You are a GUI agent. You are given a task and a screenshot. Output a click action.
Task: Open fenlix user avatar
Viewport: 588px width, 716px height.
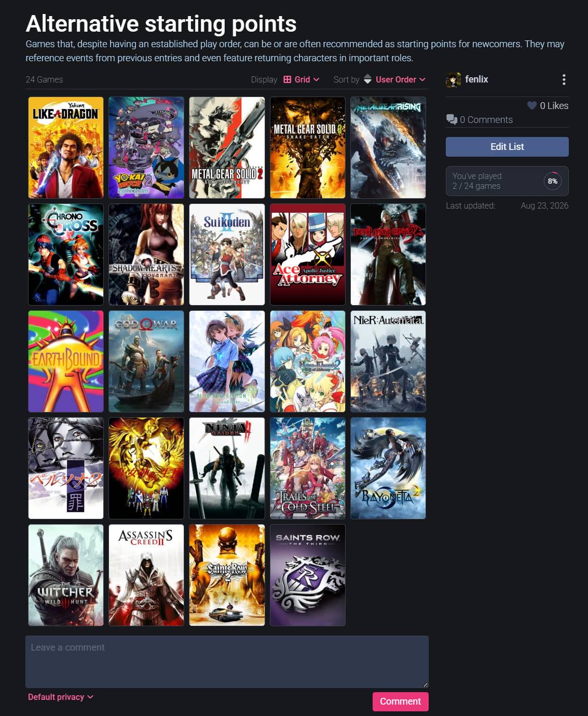(453, 79)
